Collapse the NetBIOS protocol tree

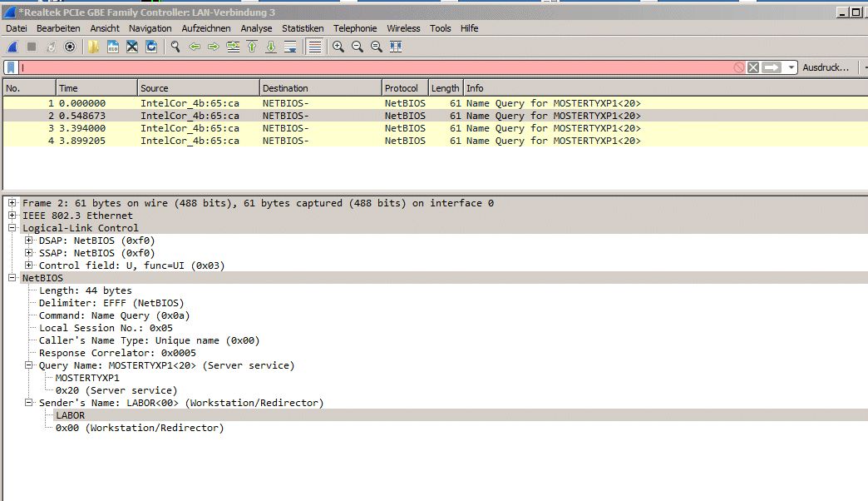click(x=12, y=278)
